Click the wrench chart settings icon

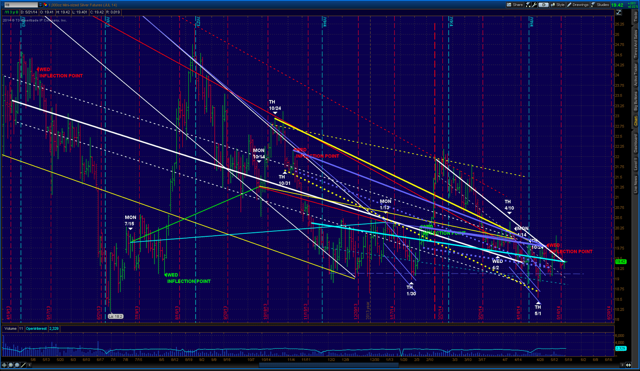534,5
